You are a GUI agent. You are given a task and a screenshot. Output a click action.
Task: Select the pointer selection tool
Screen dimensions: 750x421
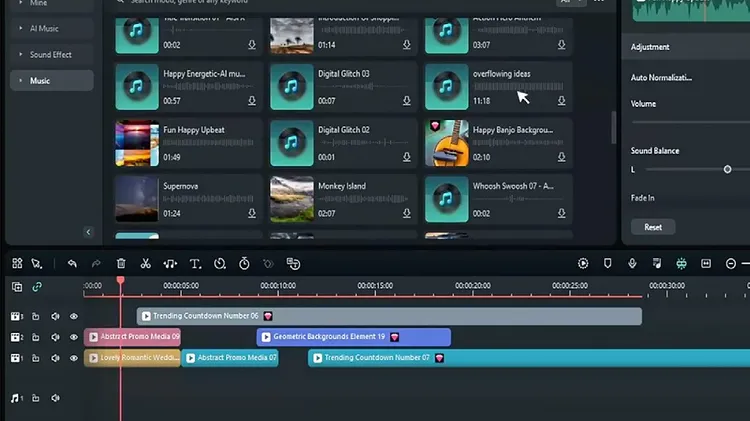[x=36, y=263]
